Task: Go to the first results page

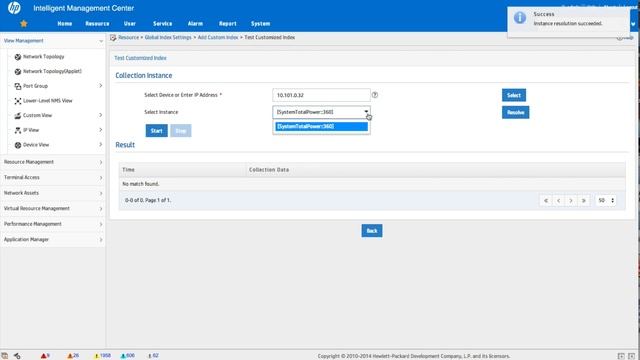Action: tap(546, 200)
